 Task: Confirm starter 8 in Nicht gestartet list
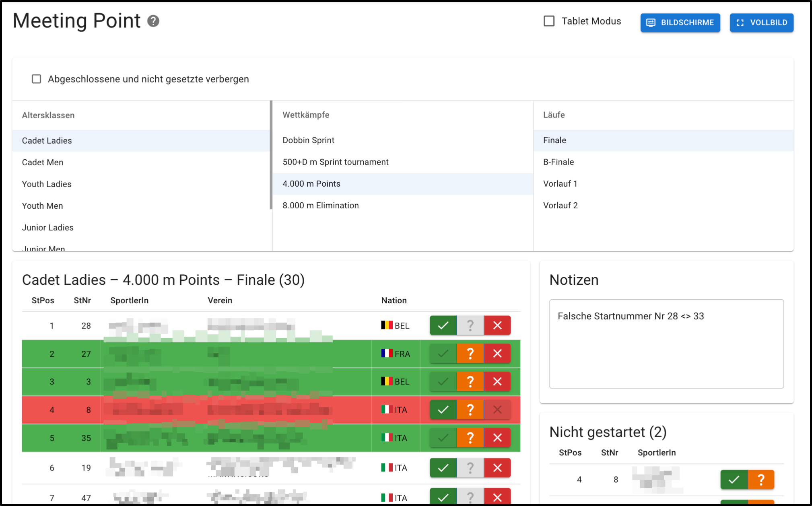coord(734,479)
